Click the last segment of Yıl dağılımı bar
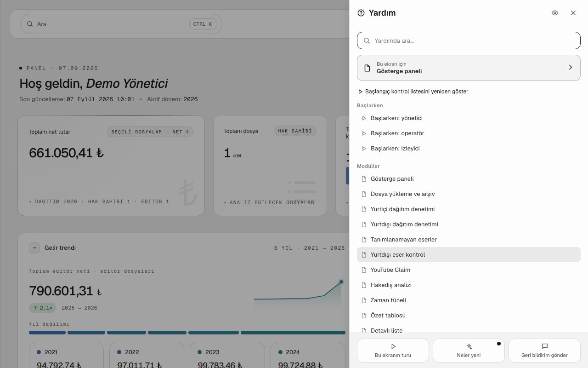This screenshot has width=588, height=368. 293,333
